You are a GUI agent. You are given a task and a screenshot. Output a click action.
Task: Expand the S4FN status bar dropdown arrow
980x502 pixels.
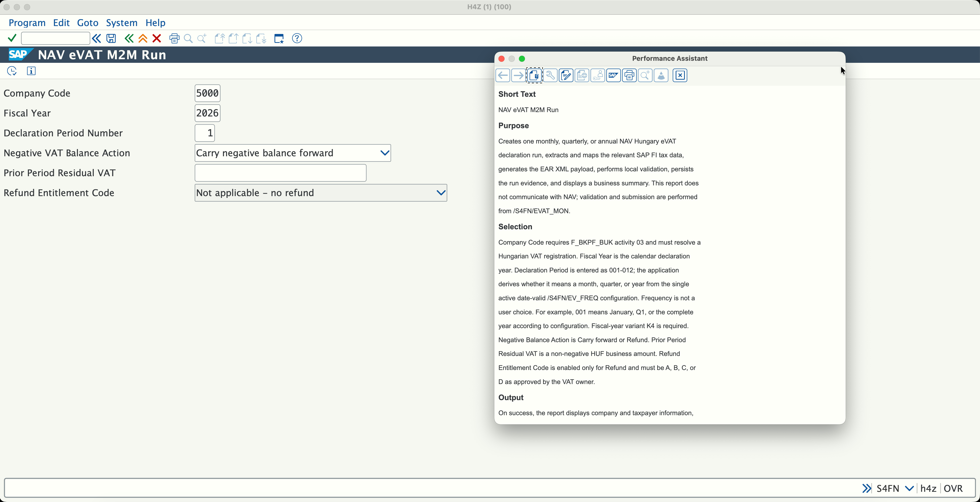pyautogui.click(x=909, y=488)
